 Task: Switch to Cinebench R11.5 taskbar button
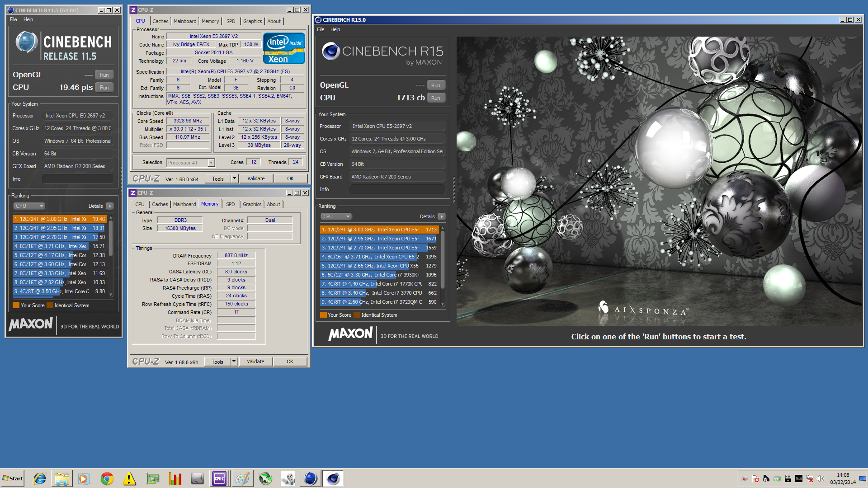coord(311,479)
